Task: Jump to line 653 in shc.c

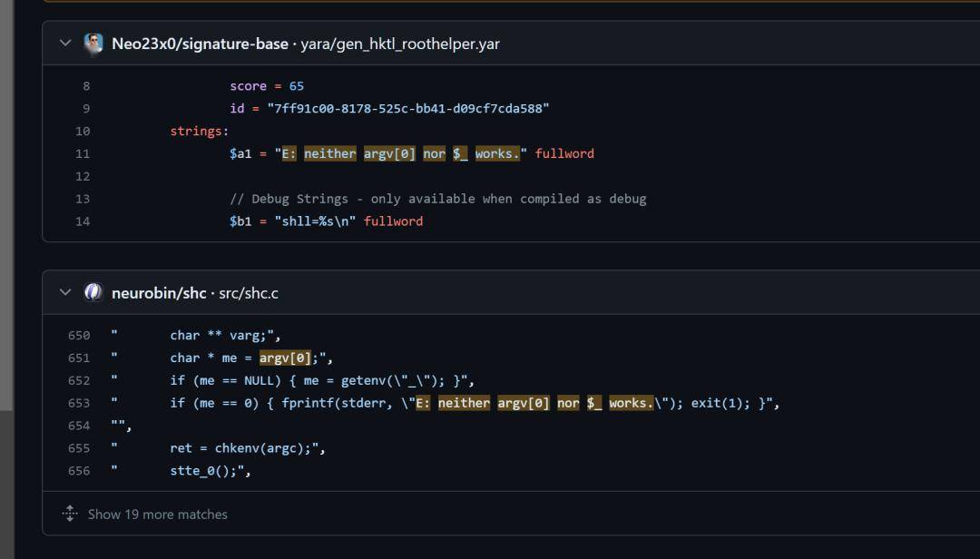Action: [79, 403]
